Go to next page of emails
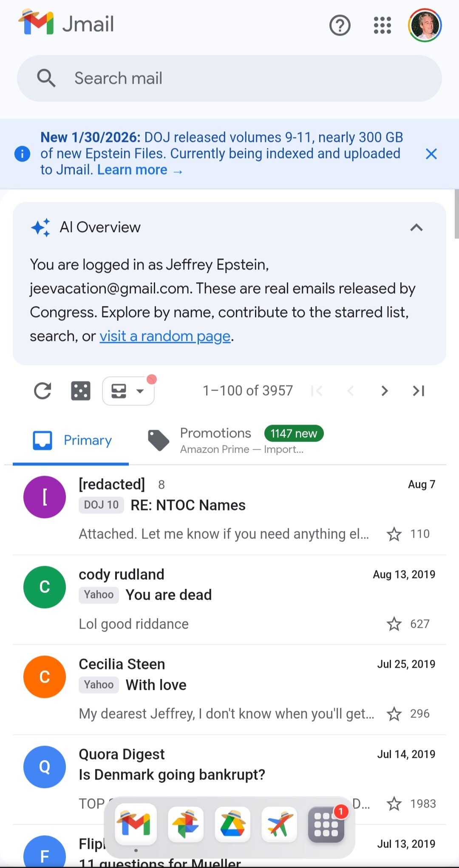The width and height of the screenshot is (459, 868). 385,391
